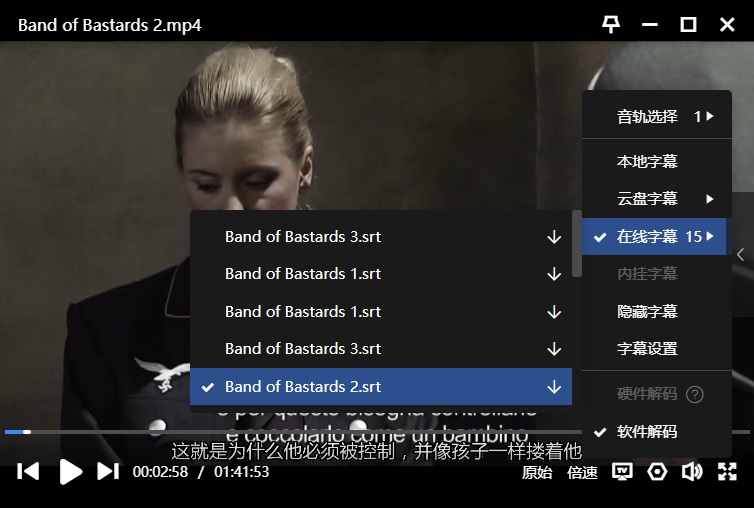Open the hexagon settings icon
Screen dimensions: 754x508
click(657, 472)
